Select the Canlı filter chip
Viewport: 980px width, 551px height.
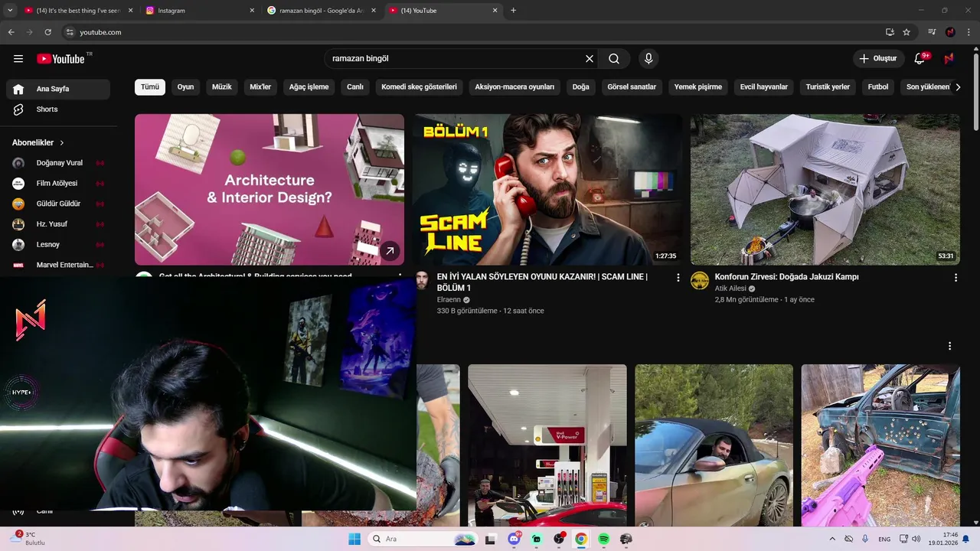355,87
